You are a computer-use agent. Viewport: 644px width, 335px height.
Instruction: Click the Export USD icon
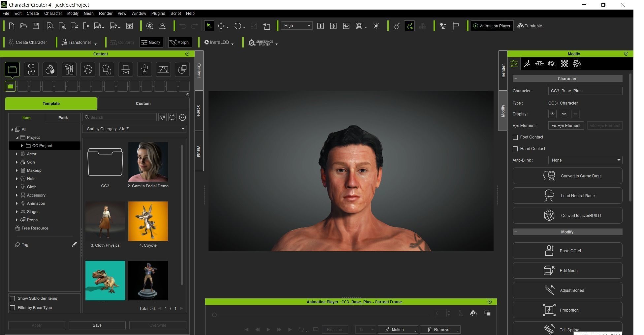tap(75, 26)
